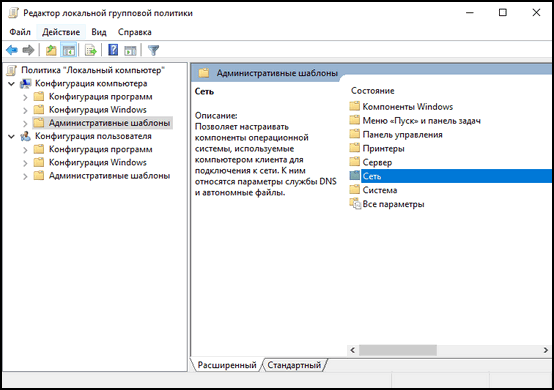Expand Конфигурация программ under user configuration
The image size is (554, 390).
[25, 149]
